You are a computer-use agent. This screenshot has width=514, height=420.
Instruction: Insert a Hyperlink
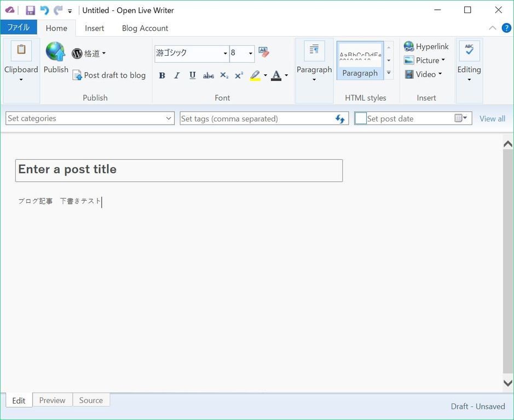tap(426, 46)
